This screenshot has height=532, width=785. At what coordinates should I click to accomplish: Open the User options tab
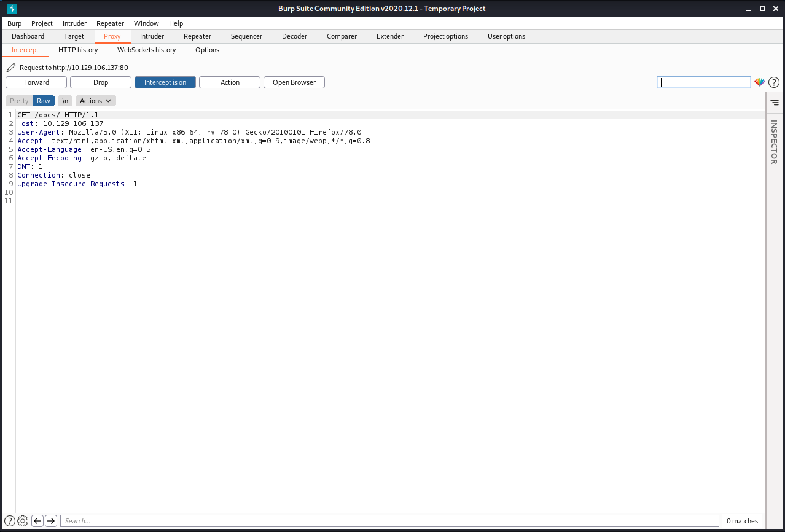point(506,37)
